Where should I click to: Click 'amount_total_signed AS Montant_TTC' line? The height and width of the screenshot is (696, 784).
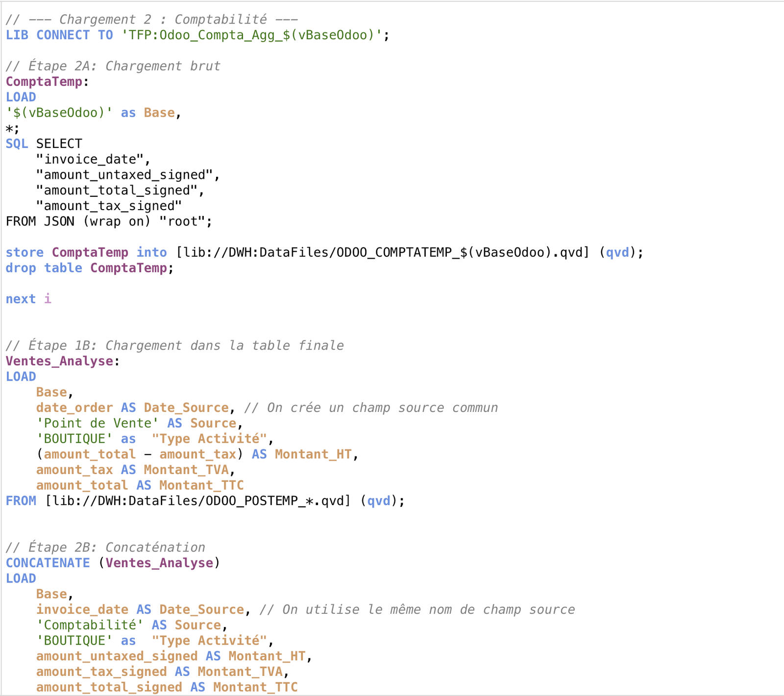tap(167, 687)
